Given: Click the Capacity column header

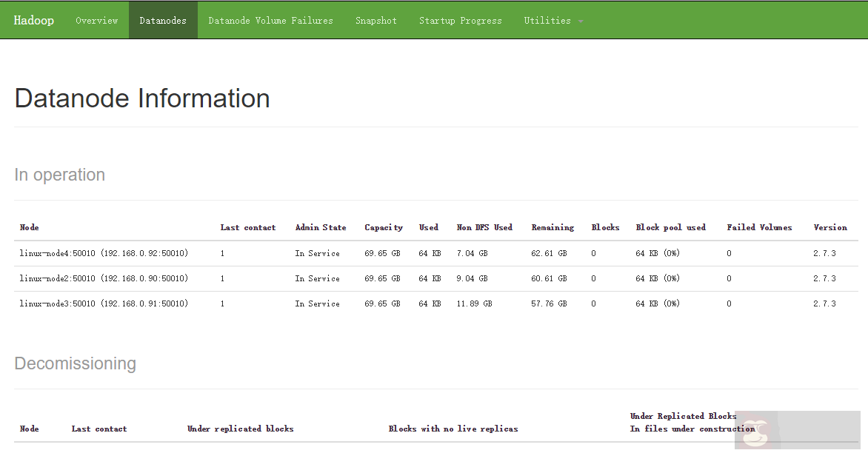Looking at the screenshot, I should click(x=384, y=227).
